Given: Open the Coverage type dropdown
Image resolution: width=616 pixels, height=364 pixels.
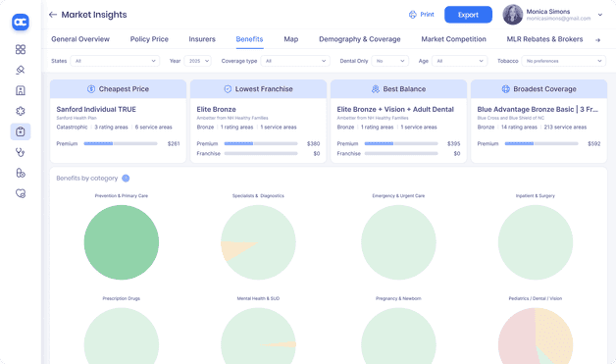Looking at the screenshot, I should click(x=295, y=61).
